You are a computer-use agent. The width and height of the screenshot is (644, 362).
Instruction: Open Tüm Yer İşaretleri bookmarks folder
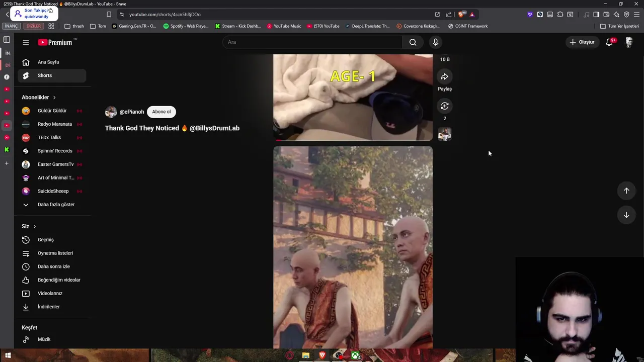pos(619,26)
